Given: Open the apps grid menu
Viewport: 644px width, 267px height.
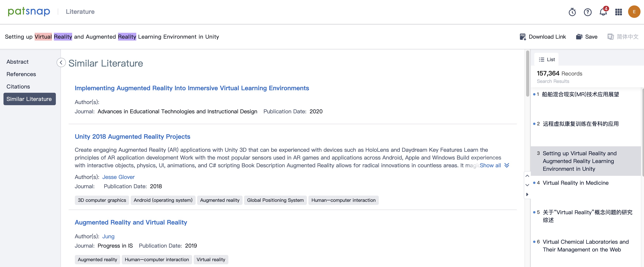Looking at the screenshot, I should (618, 12).
